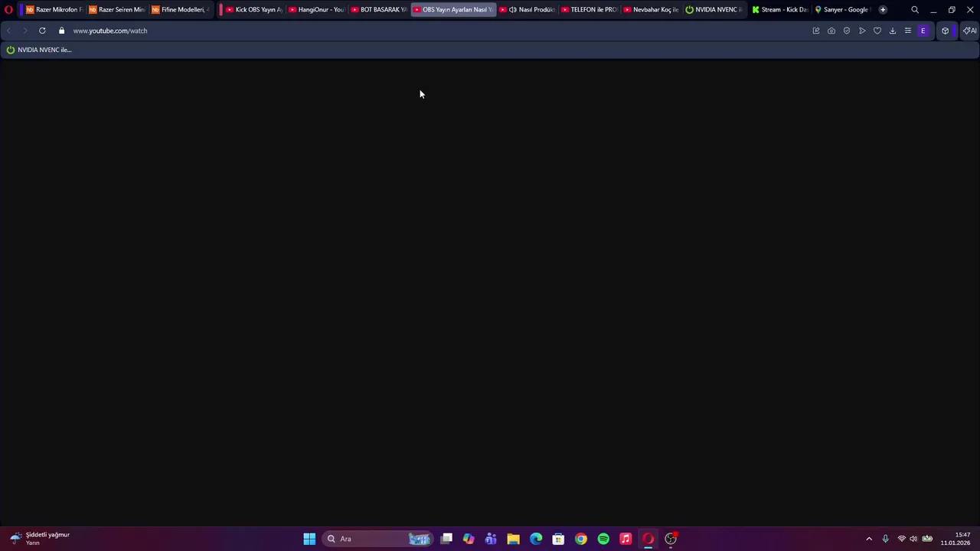980x551 pixels.
Task: Reload the current YouTube page
Action: pyautogui.click(x=42, y=31)
